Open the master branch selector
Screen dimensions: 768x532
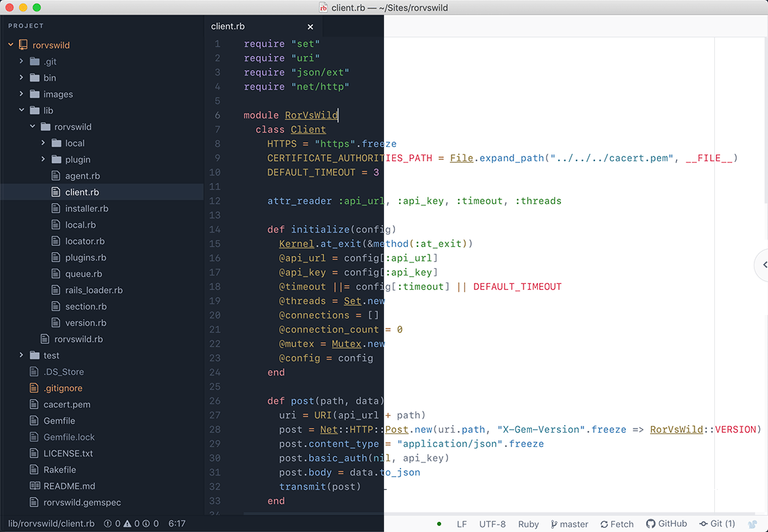click(569, 524)
